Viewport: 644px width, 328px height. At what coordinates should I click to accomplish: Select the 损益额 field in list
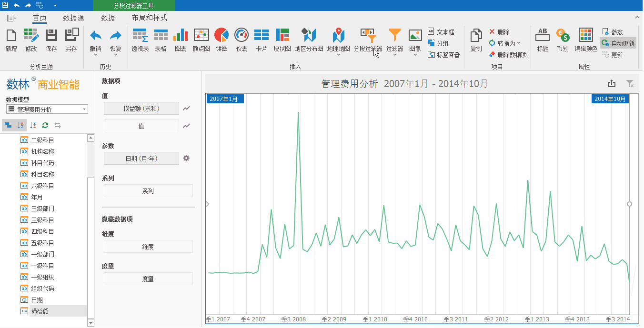point(40,311)
